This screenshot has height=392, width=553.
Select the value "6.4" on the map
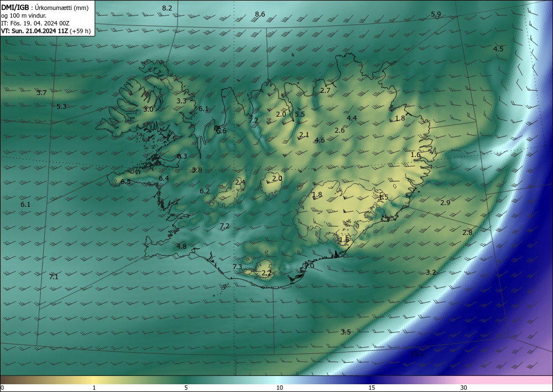[164, 179]
